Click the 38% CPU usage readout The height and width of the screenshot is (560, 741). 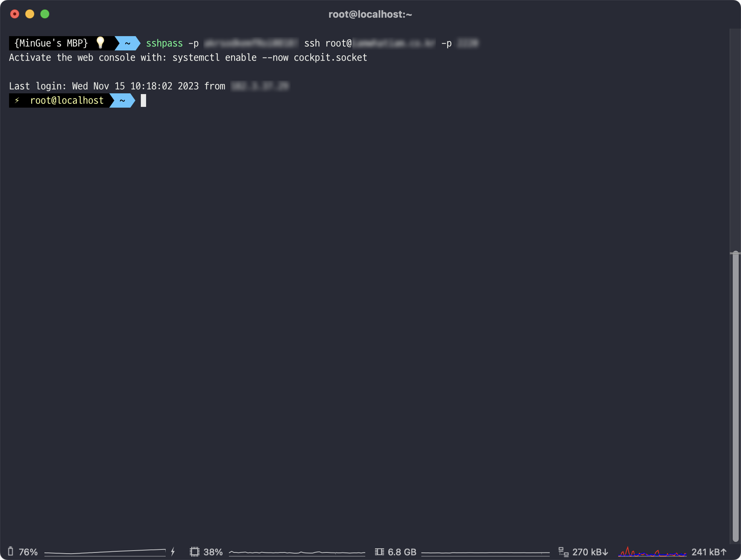[x=213, y=552]
